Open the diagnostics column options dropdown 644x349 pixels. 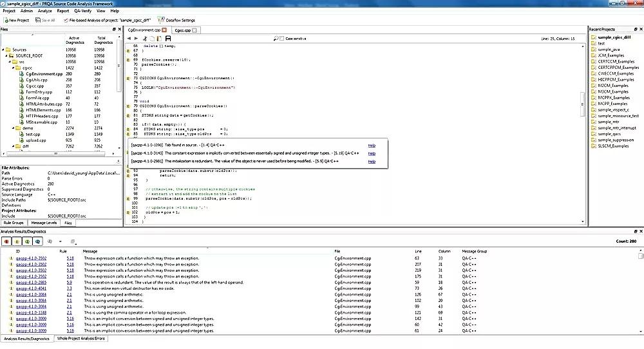click(73, 242)
